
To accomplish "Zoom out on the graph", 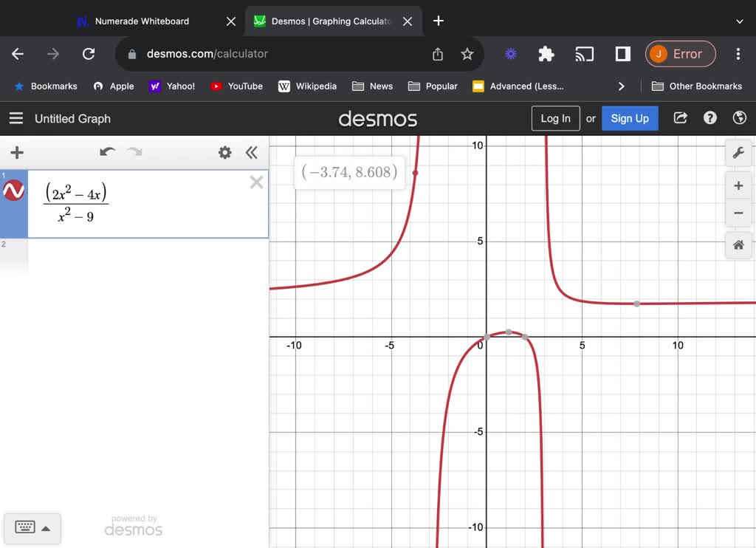I will point(738,213).
